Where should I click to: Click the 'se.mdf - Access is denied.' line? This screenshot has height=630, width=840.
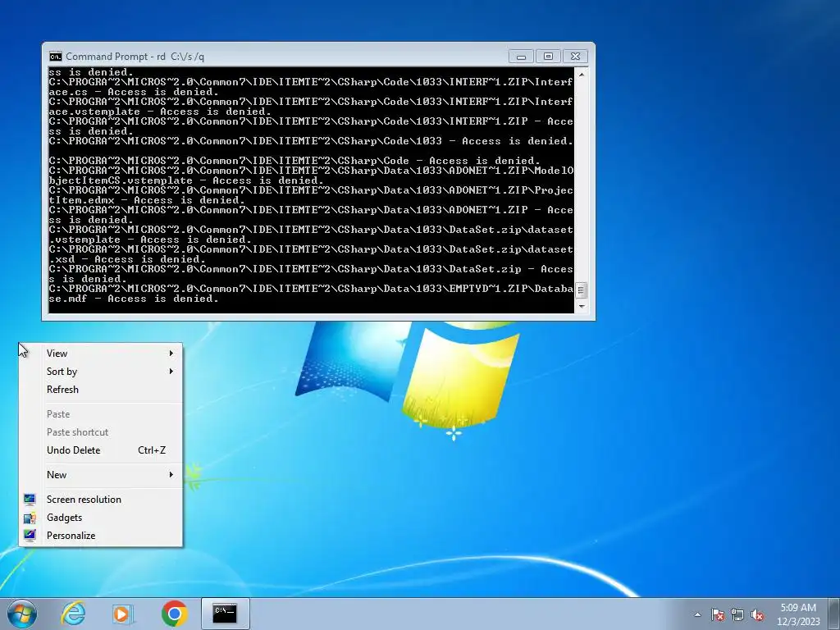134,299
